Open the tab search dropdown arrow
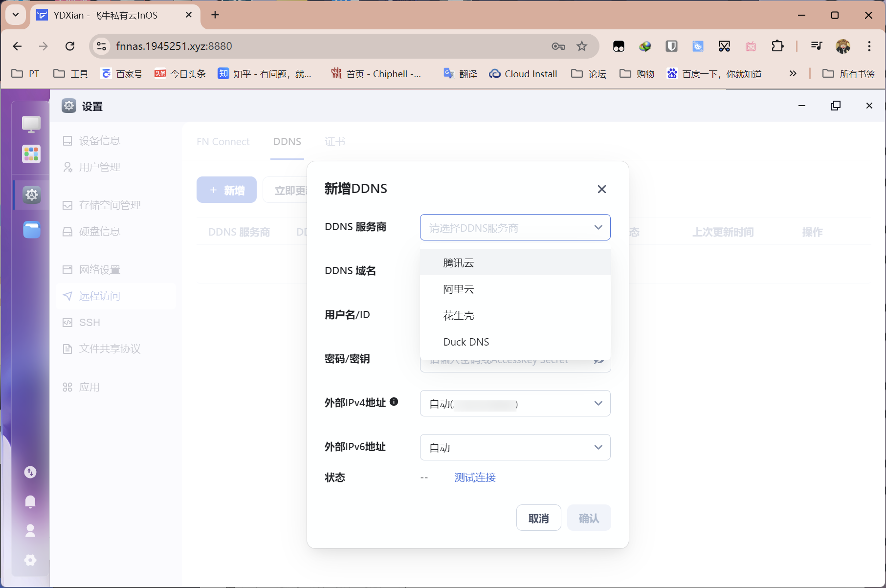This screenshot has width=886, height=588. 16,15
